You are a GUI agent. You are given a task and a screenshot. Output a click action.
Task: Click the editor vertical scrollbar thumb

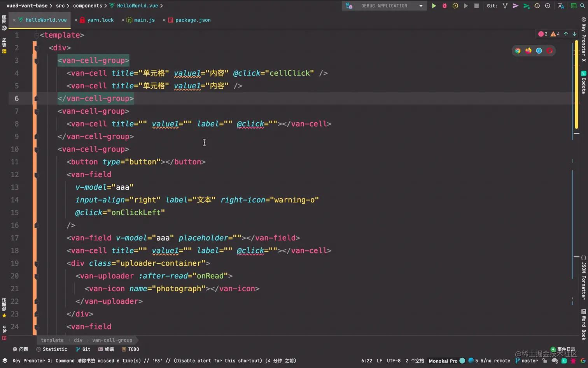point(576,85)
